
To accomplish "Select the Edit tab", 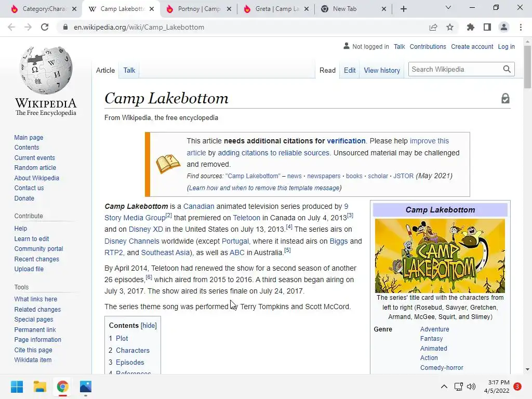I will coord(350,70).
